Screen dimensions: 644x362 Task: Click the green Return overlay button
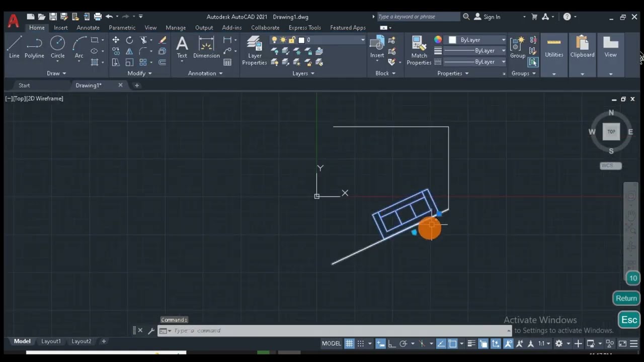626,298
